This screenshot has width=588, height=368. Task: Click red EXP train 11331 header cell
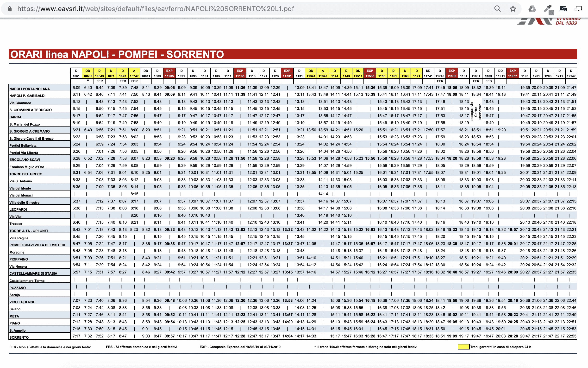287,76
